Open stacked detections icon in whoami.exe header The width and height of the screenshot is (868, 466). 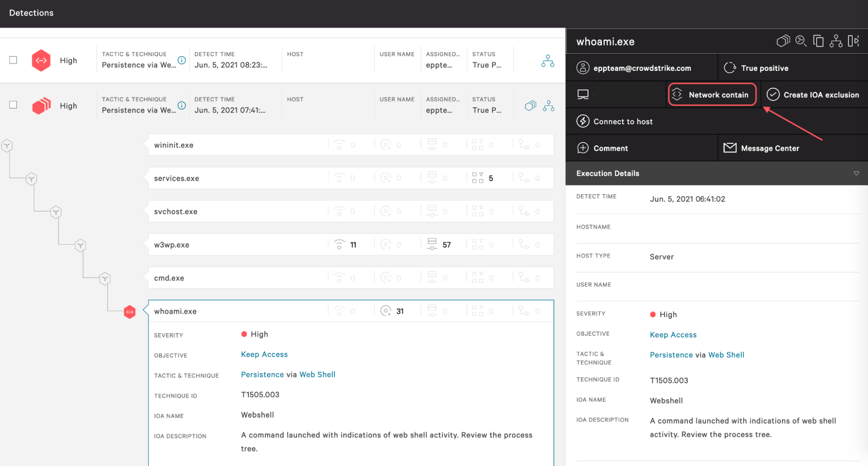point(783,41)
